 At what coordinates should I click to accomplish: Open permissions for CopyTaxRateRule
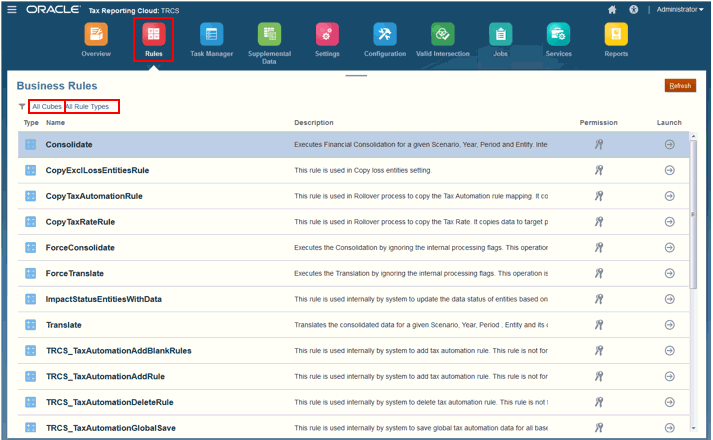[x=599, y=222]
